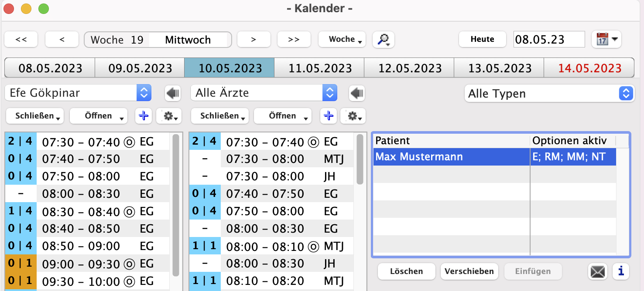Click the magnifier search icon
644x291 pixels.
383,39
